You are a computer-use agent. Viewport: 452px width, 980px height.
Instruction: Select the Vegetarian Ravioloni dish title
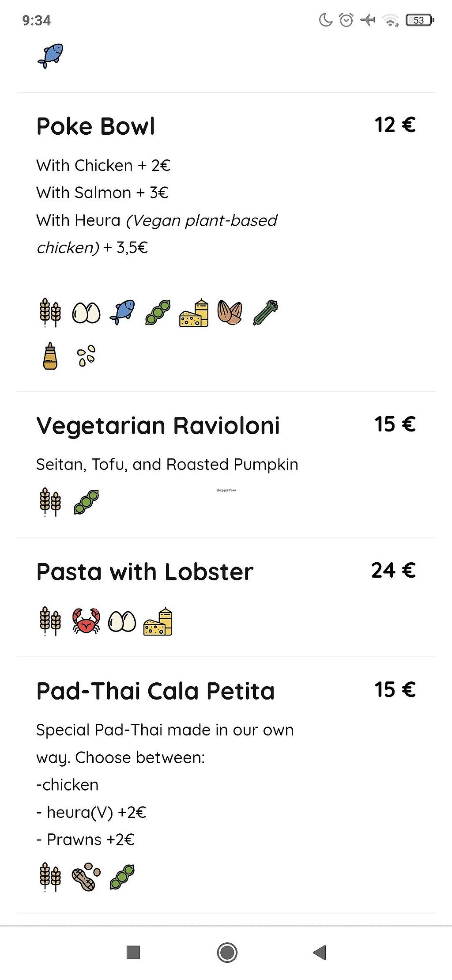[158, 426]
